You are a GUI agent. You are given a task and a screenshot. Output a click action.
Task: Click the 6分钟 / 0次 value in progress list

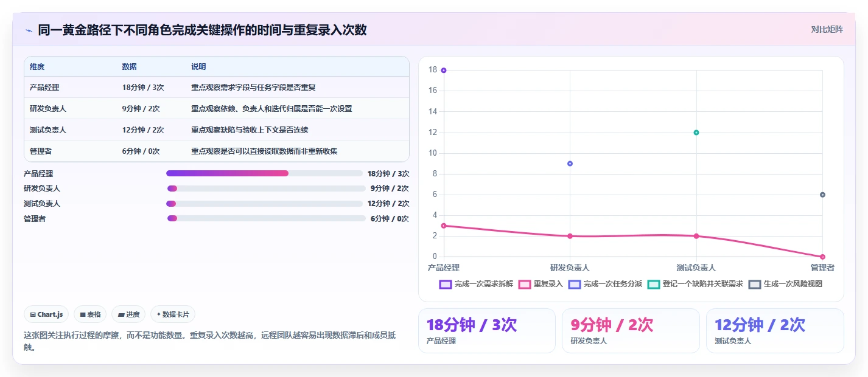click(x=390, y=218)
